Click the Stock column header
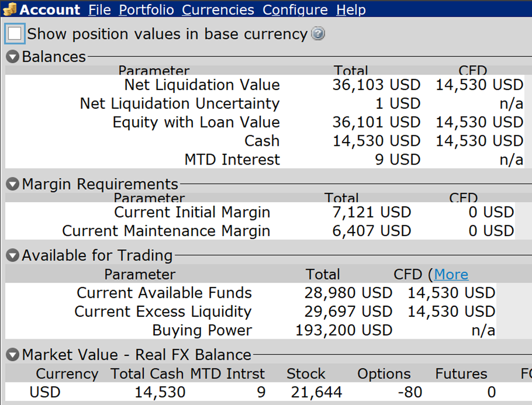 coord(306,374)
